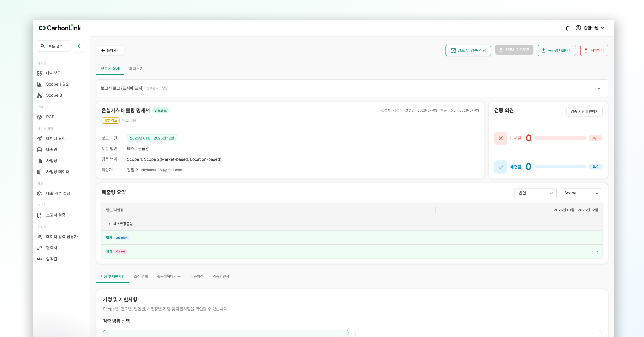Image resolution: width=644 pixels, height=337 pixels.
Task: Click the 배출원 database icon
Action: coord(39,150)
